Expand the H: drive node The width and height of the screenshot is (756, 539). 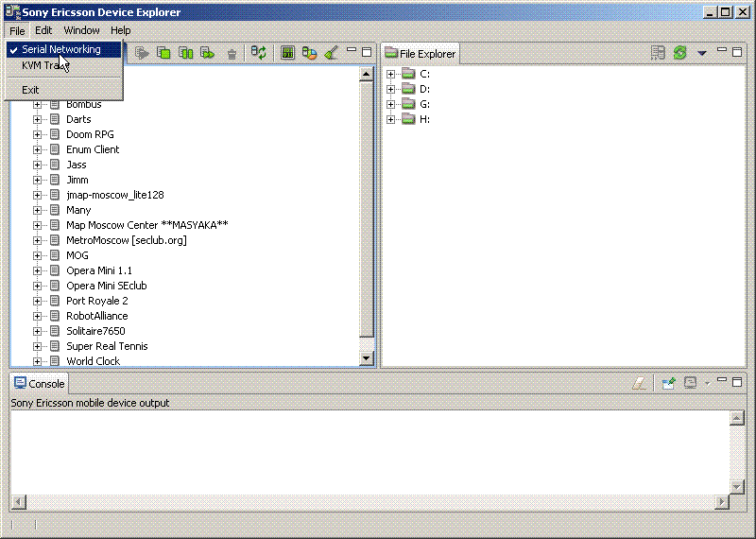390,119
